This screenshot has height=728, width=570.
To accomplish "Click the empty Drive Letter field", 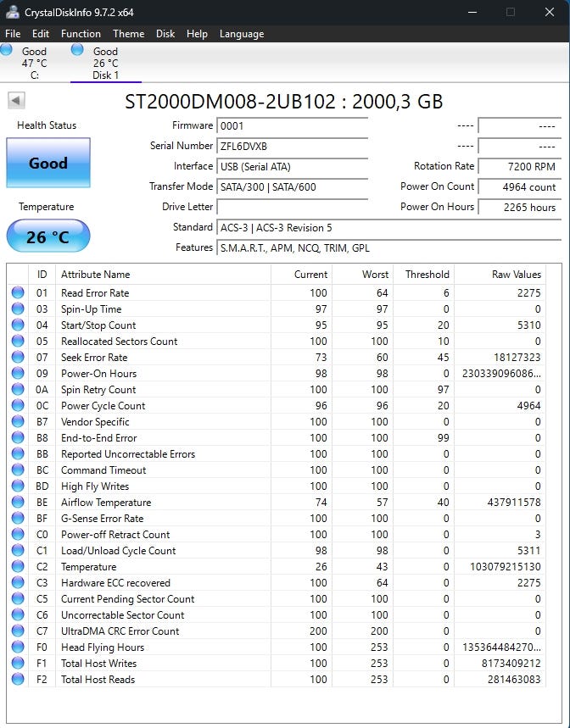I will (292, 207).
